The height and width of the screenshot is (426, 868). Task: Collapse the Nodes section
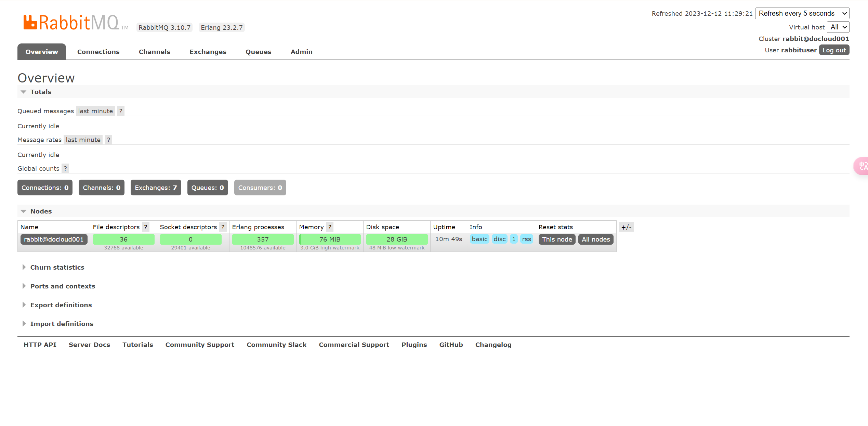click(41, 211)
